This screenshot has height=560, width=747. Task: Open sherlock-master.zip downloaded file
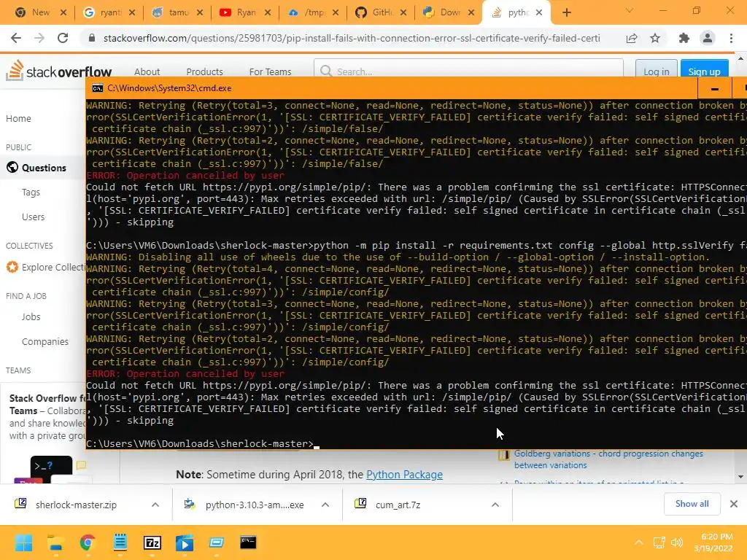click(76, 505)
